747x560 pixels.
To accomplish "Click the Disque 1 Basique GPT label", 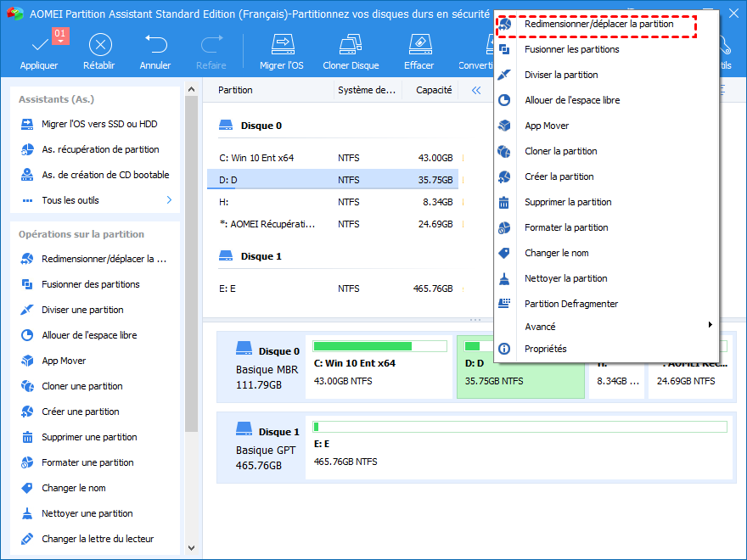I will click(267, 448).
